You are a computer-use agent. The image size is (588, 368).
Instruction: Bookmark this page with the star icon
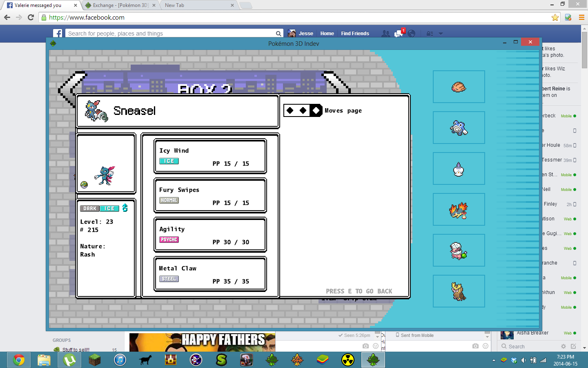pyautogui.click(x=555, y=18)
